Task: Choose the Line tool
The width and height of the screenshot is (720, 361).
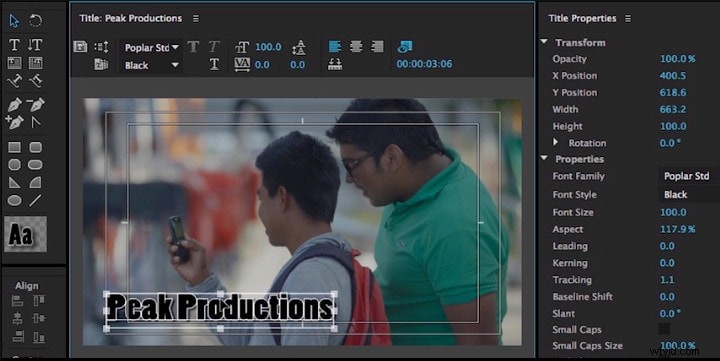Action: point(35,200)
